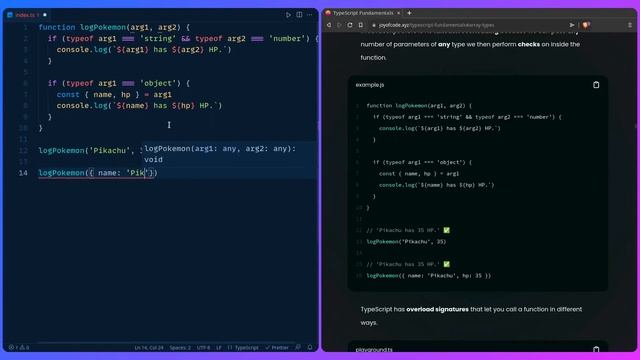Screen dimensions: 640x360
Task: Open the Brave shields icon
Action: pos(586,25)
